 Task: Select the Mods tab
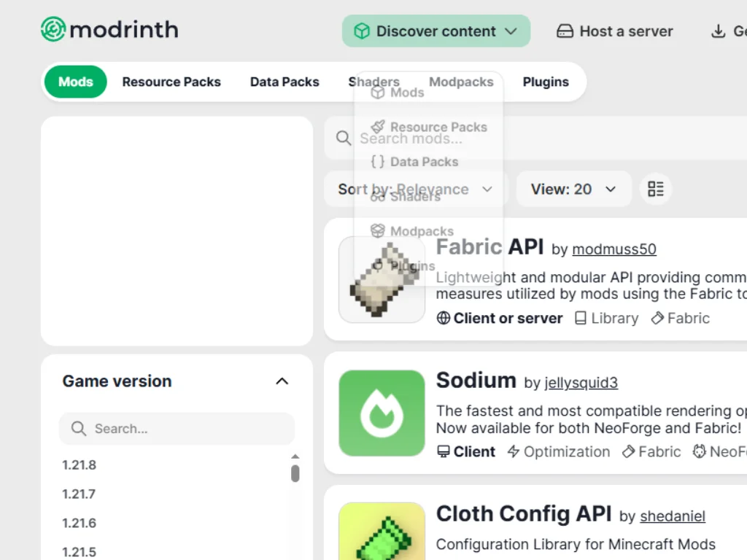tap(75, 82)
